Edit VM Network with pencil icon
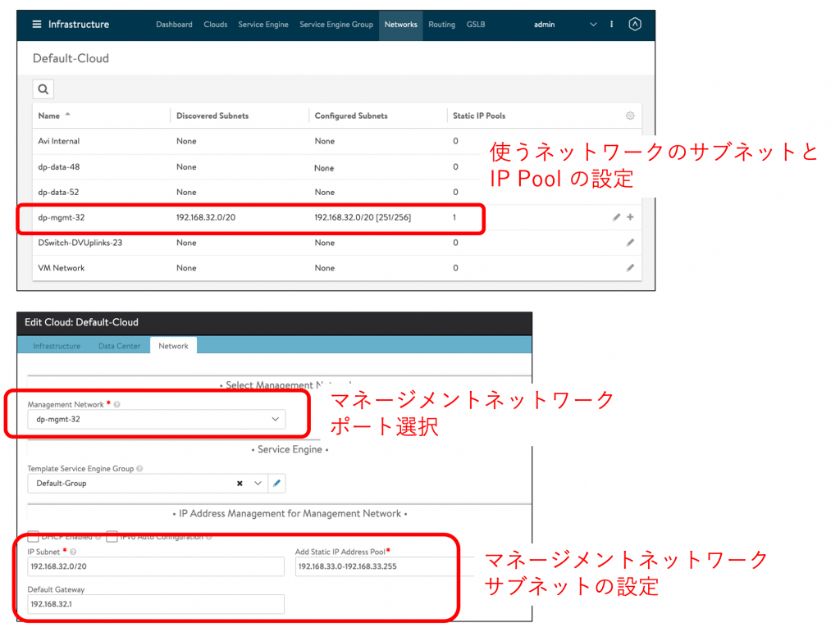The height and width of the screenshot is (632, 840). click(631, 267)
